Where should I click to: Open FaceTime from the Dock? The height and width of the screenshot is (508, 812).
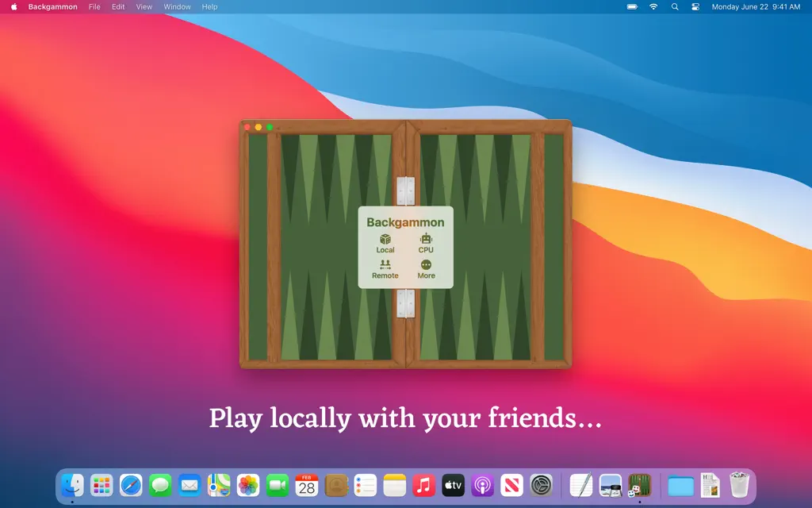tap(278, 486)
